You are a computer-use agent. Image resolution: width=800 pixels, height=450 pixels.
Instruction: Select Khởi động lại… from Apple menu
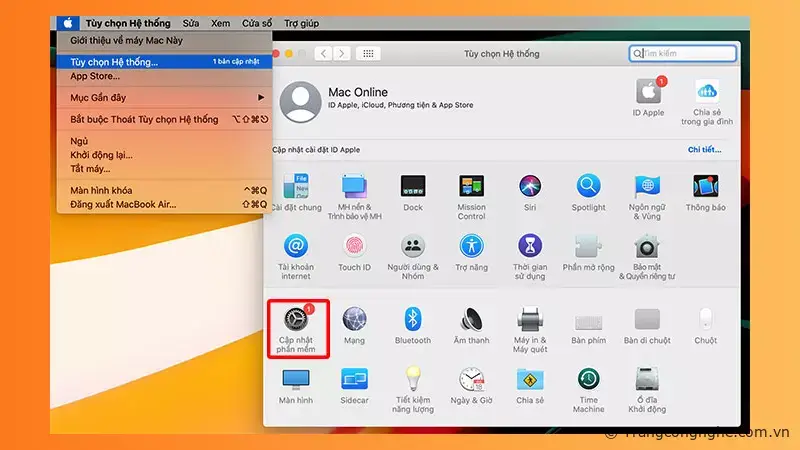click(x=101, y=155)
